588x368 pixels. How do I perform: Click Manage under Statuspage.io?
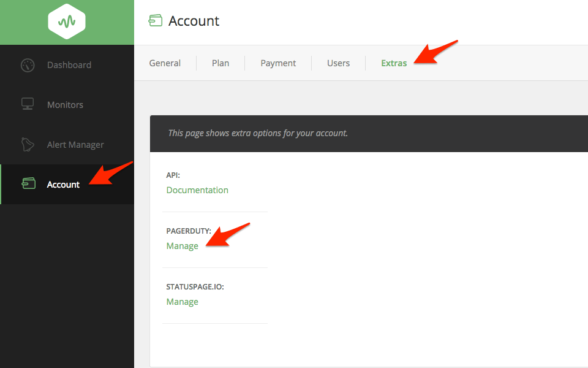(183, 302)
